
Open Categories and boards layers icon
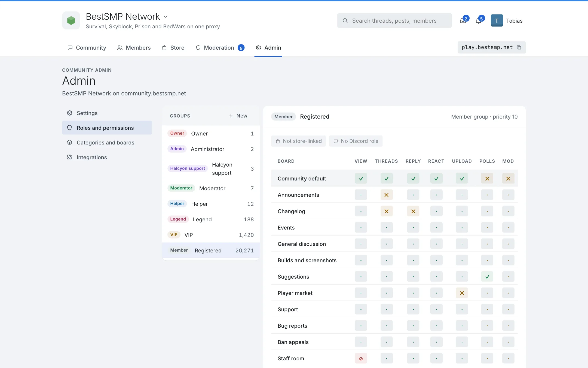point(70,142)
